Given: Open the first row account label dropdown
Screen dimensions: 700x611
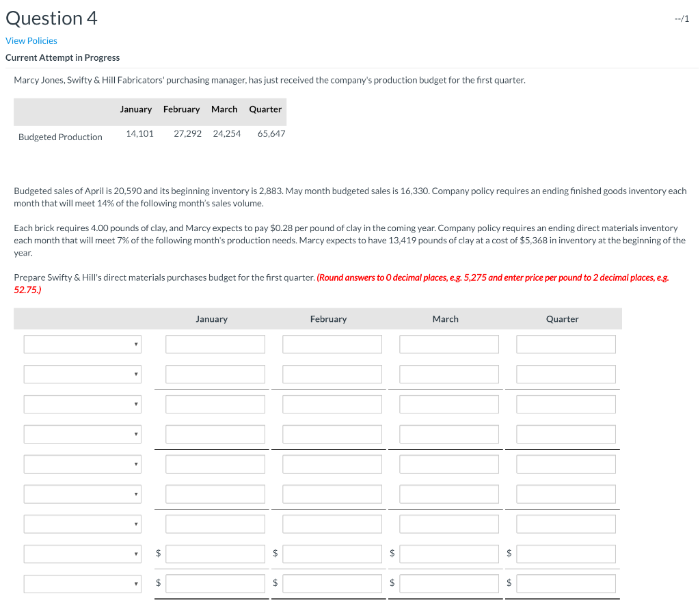Looking at the screenshot, I should pos(82,344).
